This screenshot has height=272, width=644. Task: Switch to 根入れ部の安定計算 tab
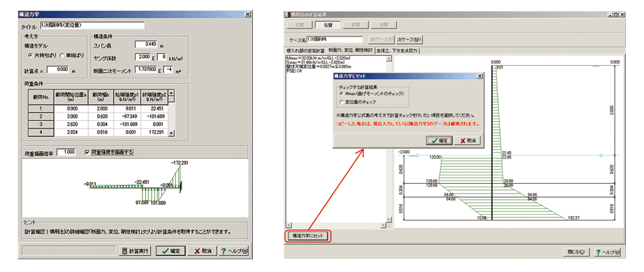tap(305, 50)
